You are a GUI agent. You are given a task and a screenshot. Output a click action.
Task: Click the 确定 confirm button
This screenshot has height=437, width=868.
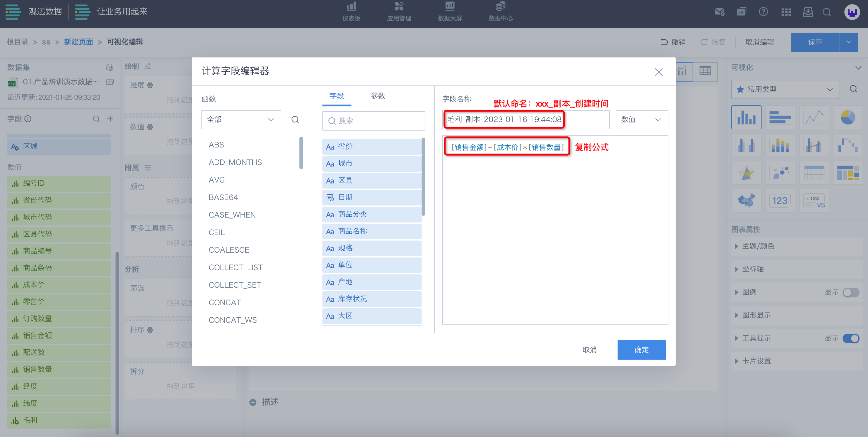pos(641,349)
